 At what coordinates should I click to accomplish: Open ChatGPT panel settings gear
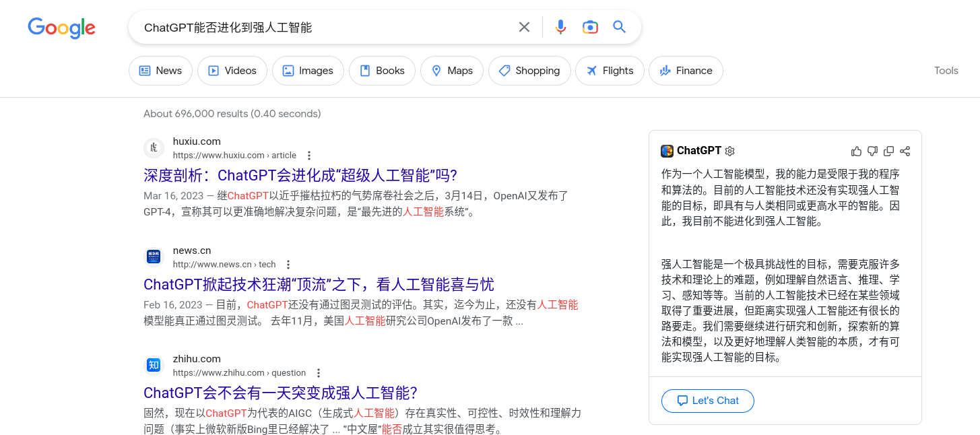[x=730, y=152]
